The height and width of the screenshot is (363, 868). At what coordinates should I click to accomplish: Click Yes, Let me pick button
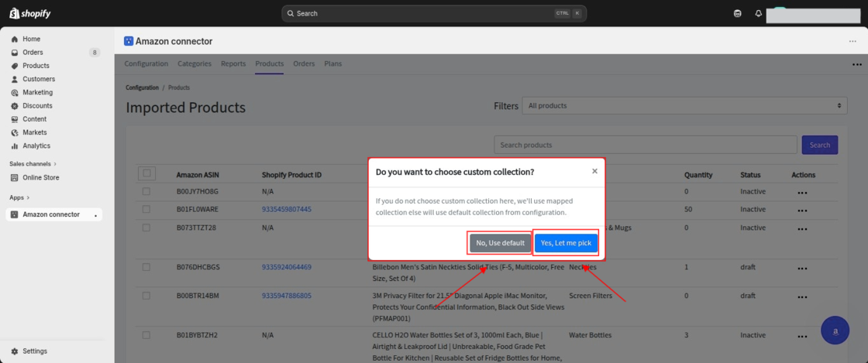point(566,243)
